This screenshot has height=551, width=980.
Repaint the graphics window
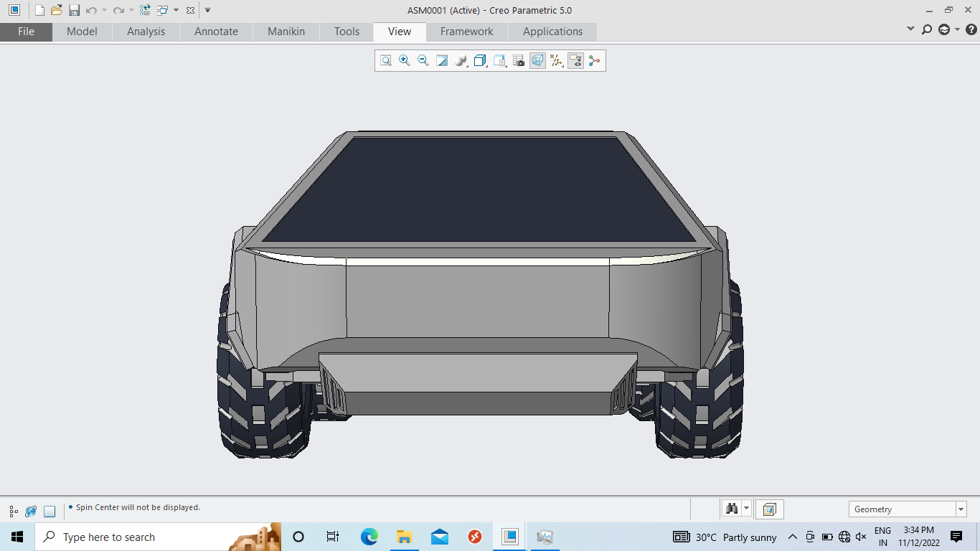442,61
